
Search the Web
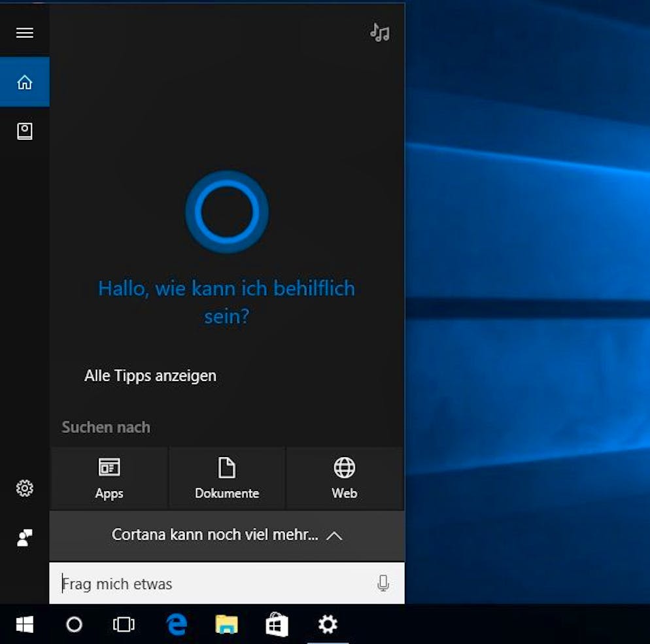pyautogui.click(x=345, y=478)
